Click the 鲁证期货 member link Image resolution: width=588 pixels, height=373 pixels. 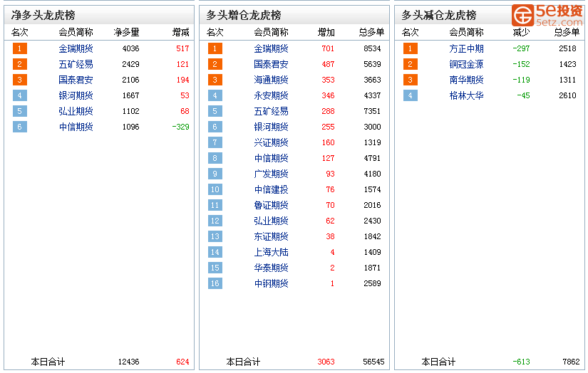tap(271, 205)
